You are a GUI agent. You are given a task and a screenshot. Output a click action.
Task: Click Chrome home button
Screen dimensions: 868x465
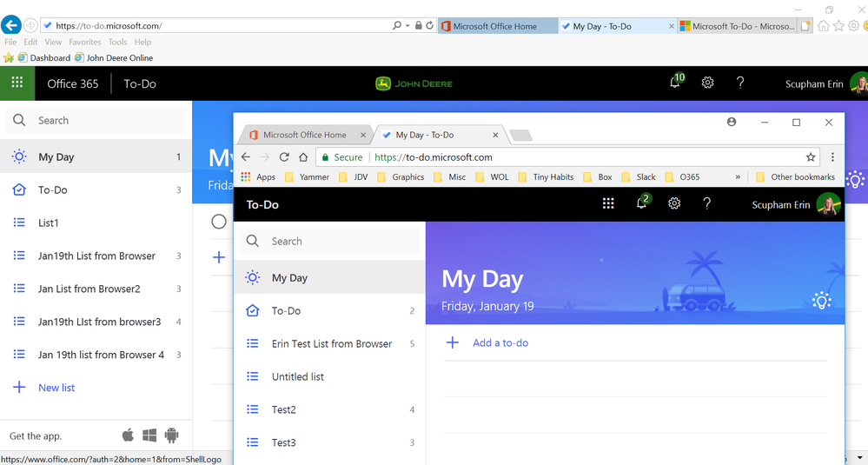[303, 157]
